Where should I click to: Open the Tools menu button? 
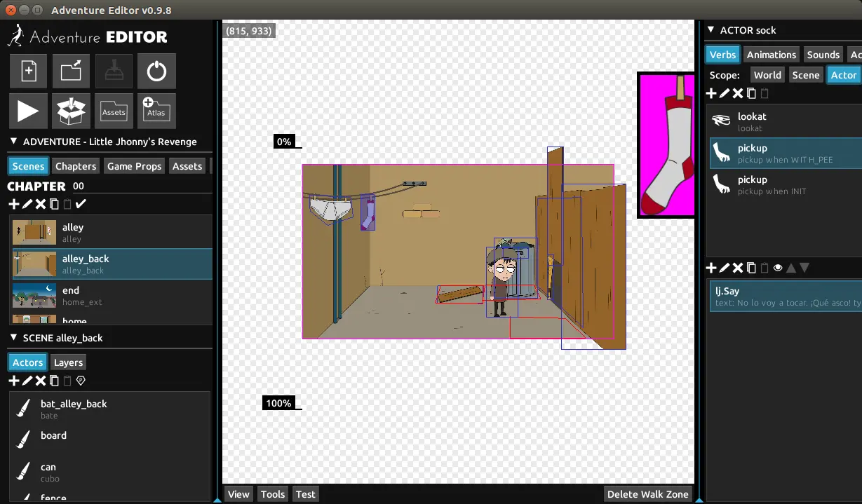tap(272, 494)
